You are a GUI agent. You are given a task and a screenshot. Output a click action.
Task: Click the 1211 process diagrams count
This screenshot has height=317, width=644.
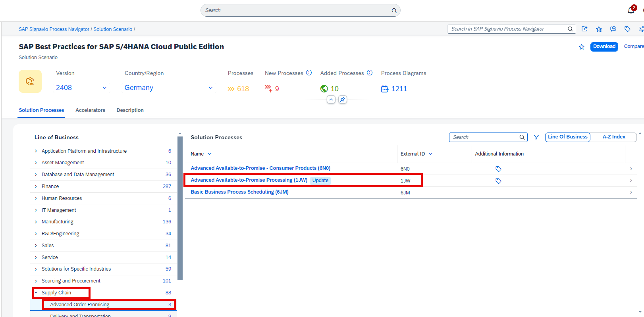[399, 89]
